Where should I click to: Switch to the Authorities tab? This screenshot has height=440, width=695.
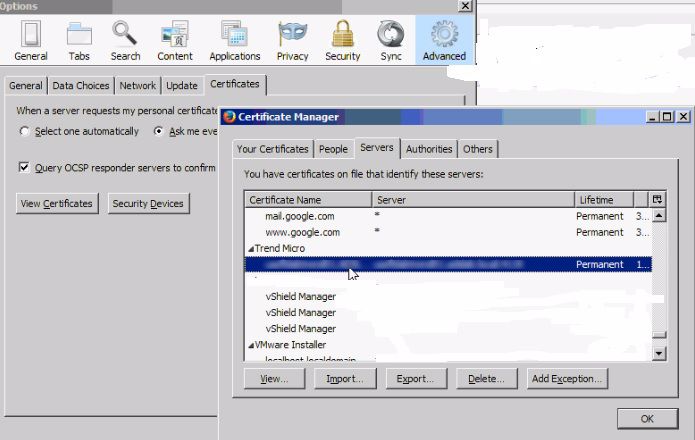click(429, 149)
